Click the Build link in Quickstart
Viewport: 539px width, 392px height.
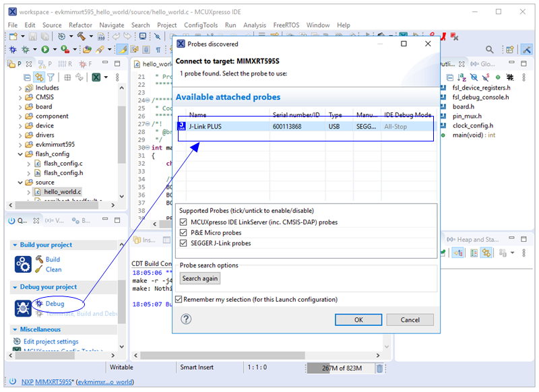(53, 259)
